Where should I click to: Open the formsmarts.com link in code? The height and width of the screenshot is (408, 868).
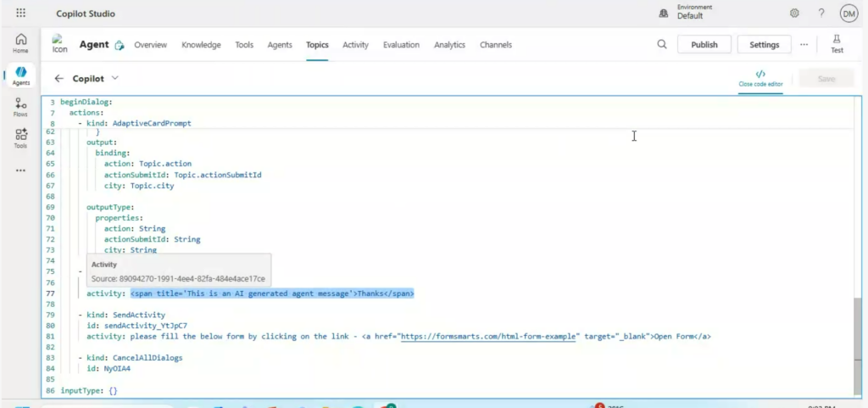[487, 336]
